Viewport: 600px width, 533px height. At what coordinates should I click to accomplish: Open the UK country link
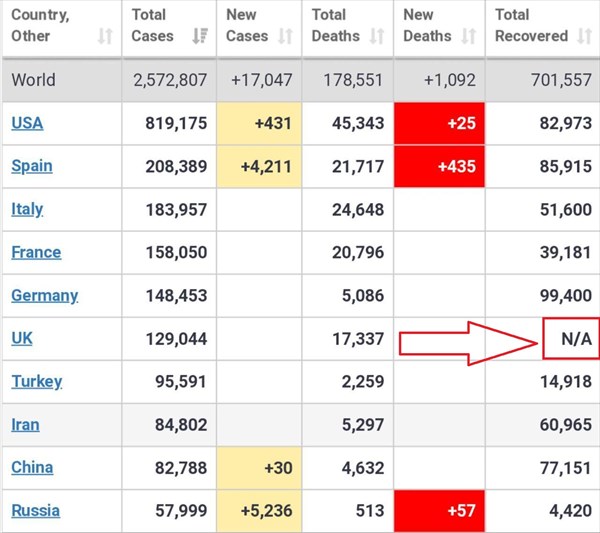click(22, 339)
